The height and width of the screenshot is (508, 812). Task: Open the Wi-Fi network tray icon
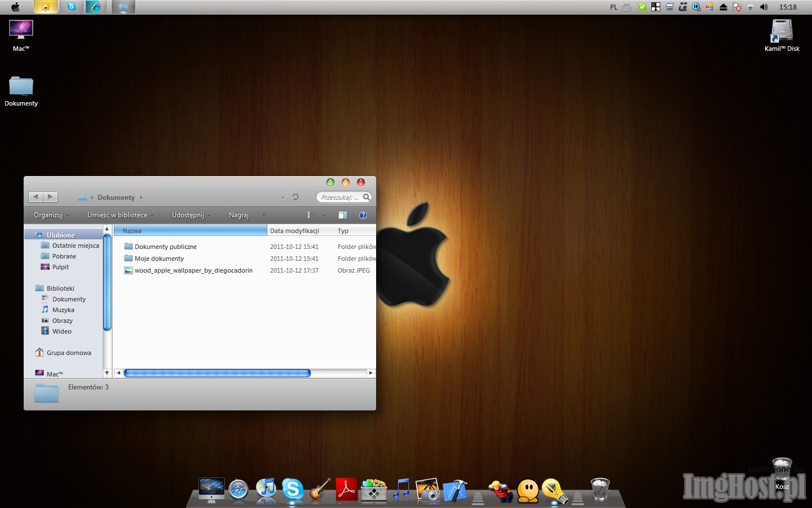pos(751,7)
